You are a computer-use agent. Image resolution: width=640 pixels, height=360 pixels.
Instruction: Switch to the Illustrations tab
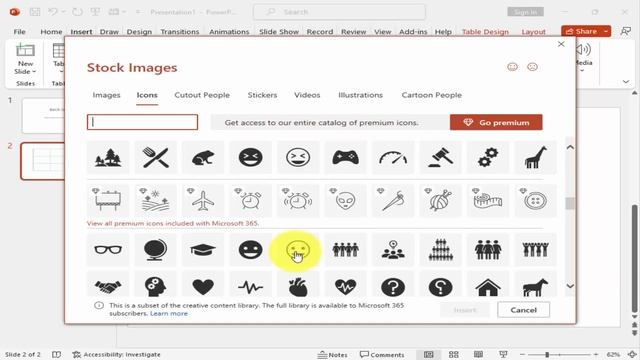(360, 95)
